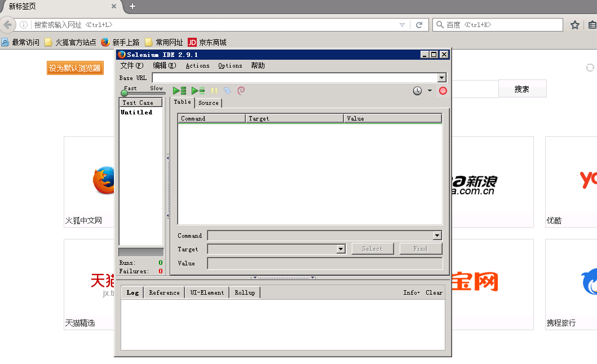Click the Selenium IDE Firefox title icon
The image size is (597, 364).
tap(122, 55)
